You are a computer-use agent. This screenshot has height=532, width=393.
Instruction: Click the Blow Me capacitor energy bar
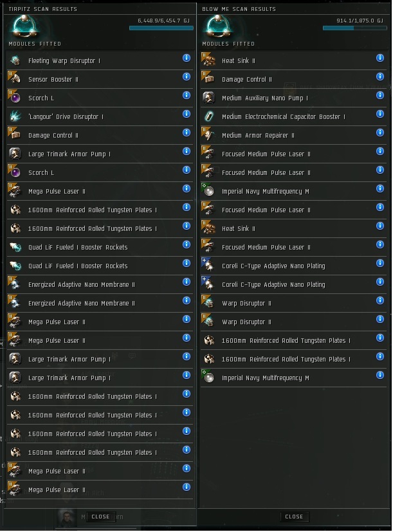click(x=354, y=28)
